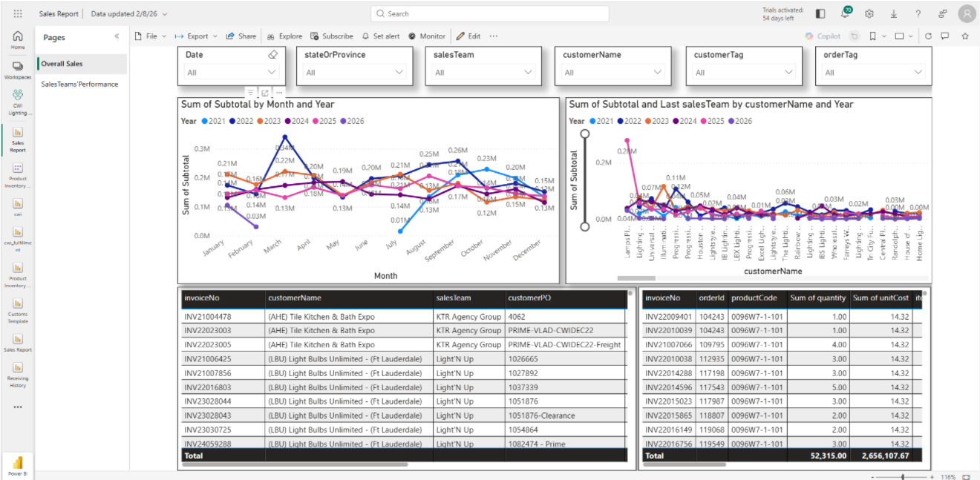Image resolution: width=980 pixels, height=480 pixels.
Task: Favorite the report with star icon
Action: pos(965,36)
